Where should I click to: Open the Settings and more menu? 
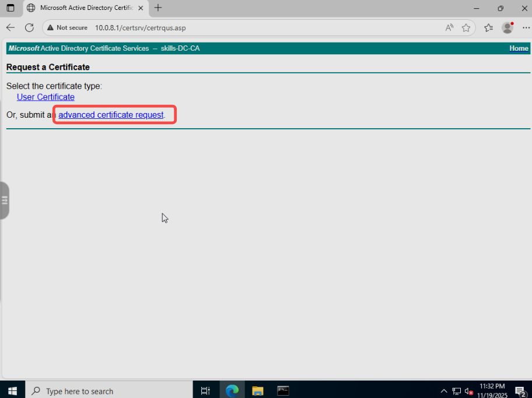tap(526, 28)
